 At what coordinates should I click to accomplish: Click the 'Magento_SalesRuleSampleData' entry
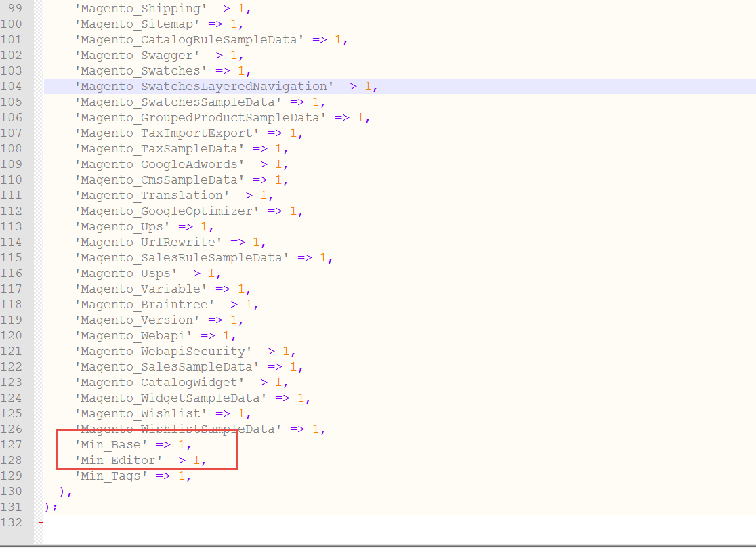(204, 258)
